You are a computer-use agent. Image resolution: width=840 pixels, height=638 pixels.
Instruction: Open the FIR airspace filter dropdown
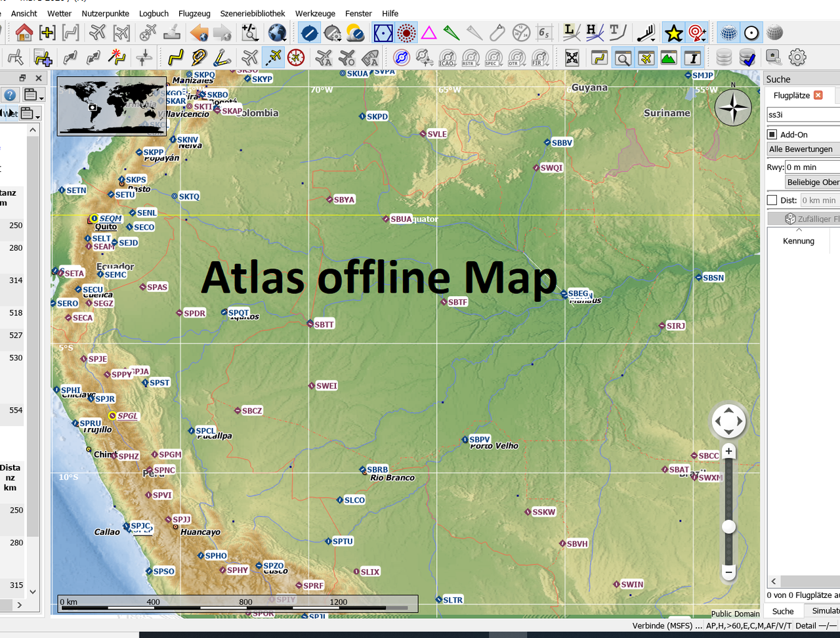point(539,58)
